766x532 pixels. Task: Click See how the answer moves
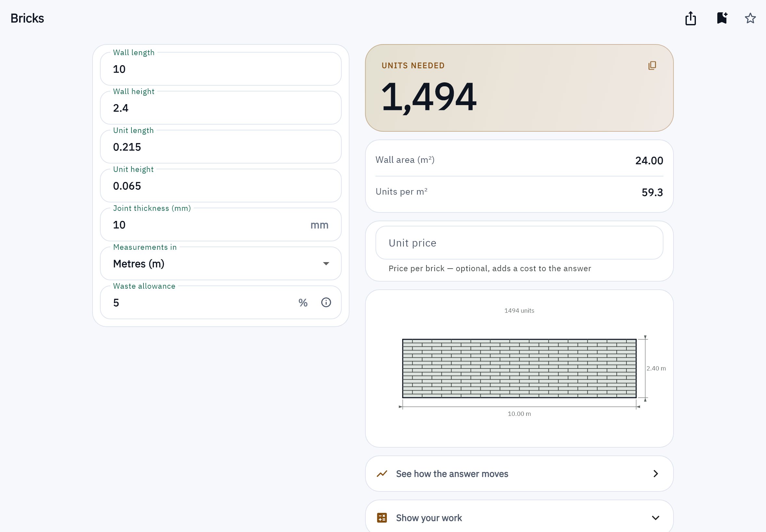(x=519, y=474)
